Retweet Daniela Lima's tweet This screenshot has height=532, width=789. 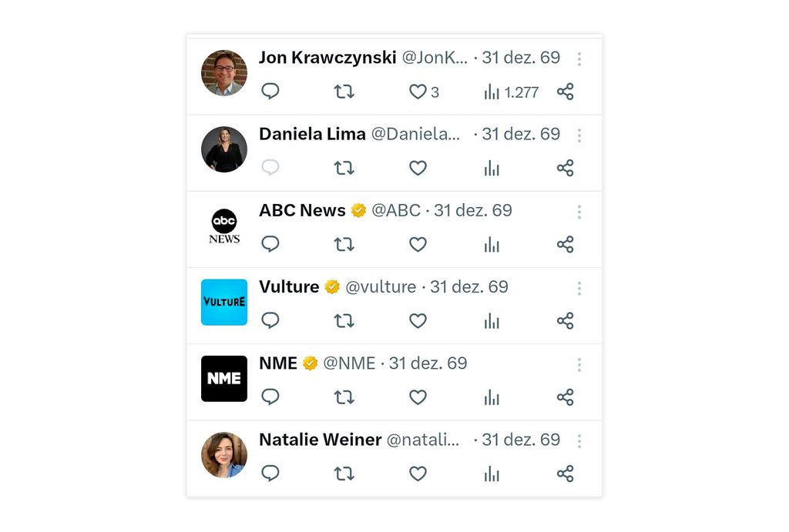click(344, 168)
